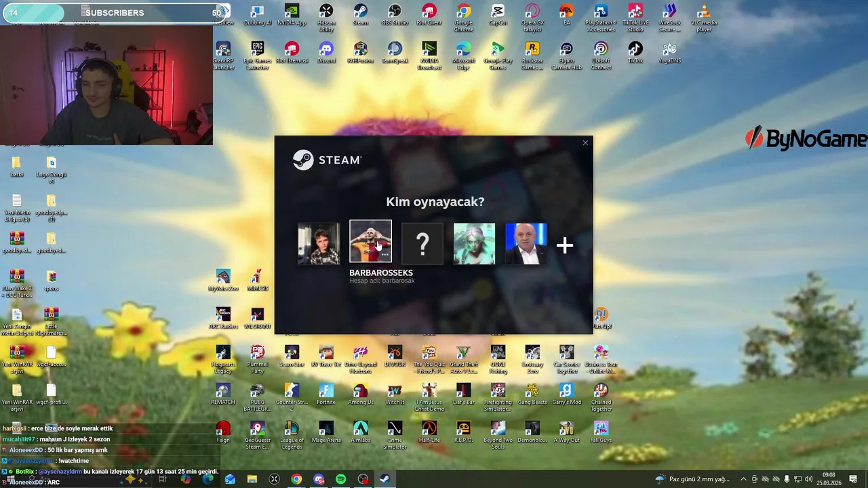The width and height of the screenshot is (868, 488).
Task: Open the EA app desktop shortcut
Action: pyautogui.click(x=566, y=16)
